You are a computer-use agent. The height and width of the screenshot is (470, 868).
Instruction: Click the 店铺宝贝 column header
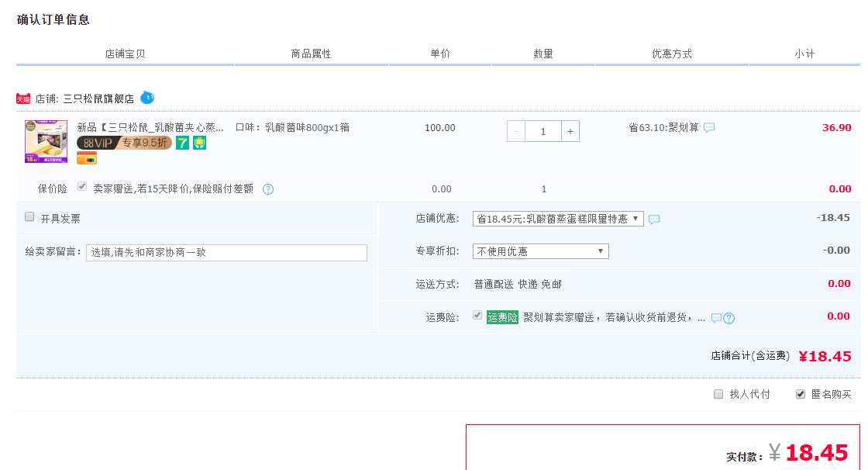[125, 54]
